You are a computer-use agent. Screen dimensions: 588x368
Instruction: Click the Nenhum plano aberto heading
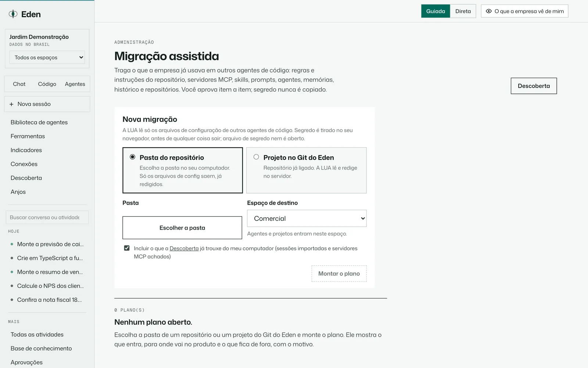pos(153,322)
